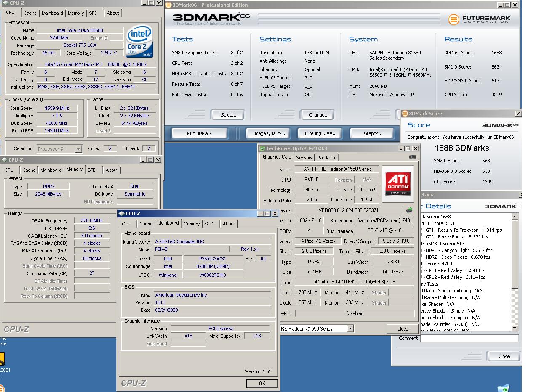Click CPU name field Intel Core 2 Duo E8500
Viewport: 539px width, 392px height.
tap(80, 30)
